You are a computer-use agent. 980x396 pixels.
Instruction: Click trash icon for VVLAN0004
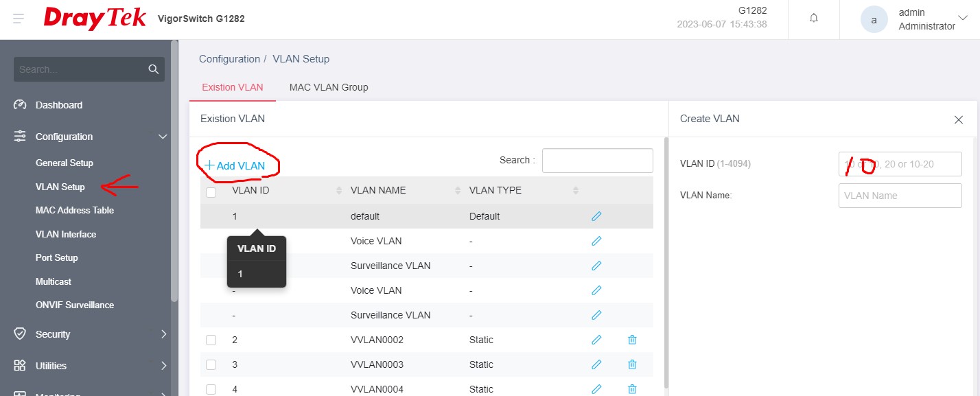[x=632, y=389]
